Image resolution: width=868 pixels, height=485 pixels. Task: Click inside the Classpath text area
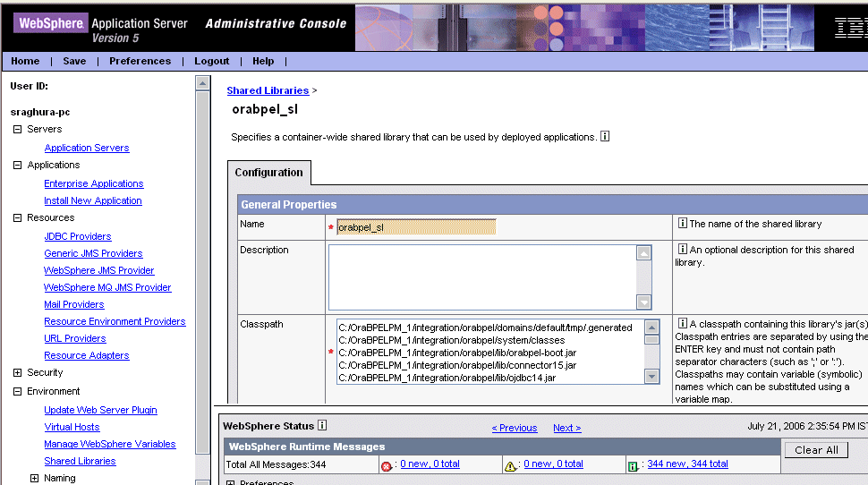click(x=490, y=353)
